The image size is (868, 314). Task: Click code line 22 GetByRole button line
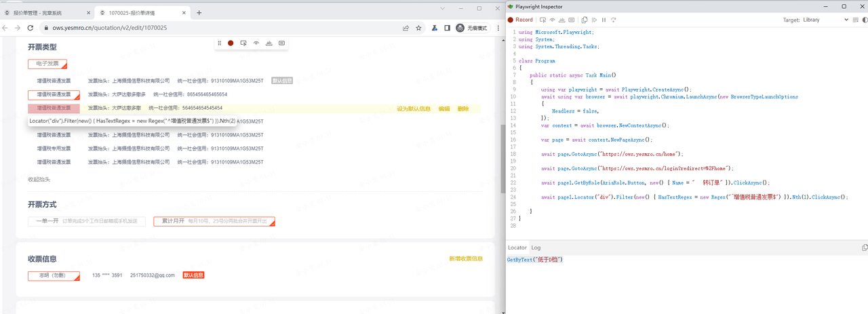point(655,182)
